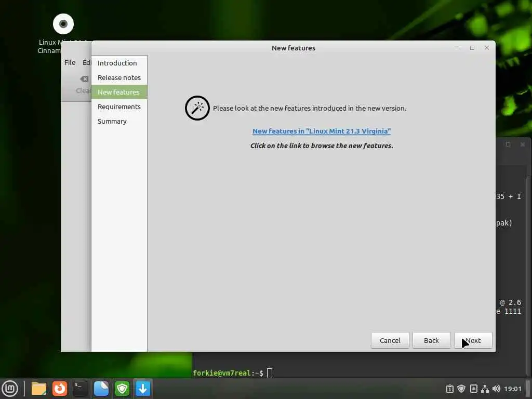The width and height of the screenshot is (532, 399).
Task: Select New features sidebar entry
Action: (x=119, y=92)
